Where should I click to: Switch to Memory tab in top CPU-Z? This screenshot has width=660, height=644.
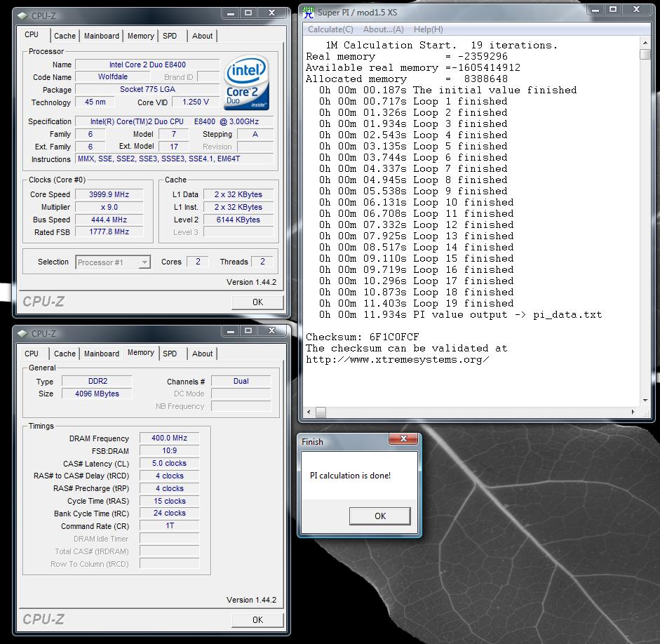pos(140,36)
